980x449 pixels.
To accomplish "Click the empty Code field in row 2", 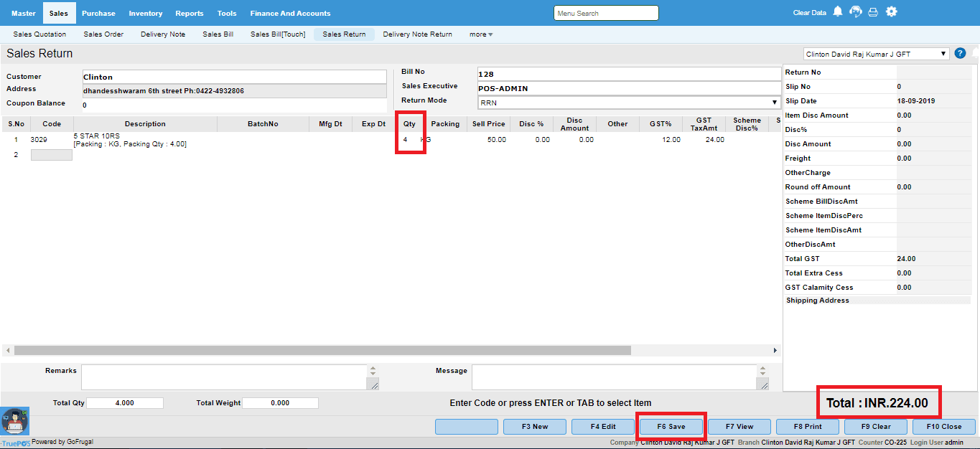I will pos(52,155).
